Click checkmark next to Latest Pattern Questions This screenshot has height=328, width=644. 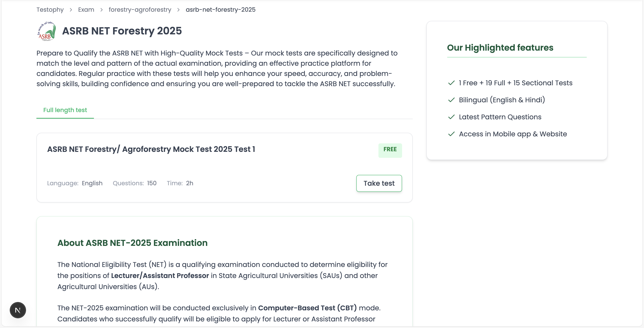click(x=451, y=117)
